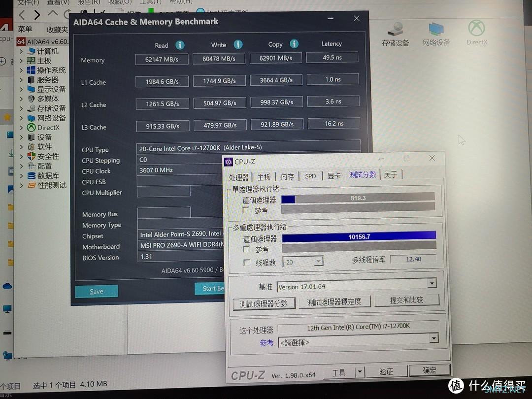Image resolution: width=532 pixels, height=399 pixels.
Task: Click the 提交和比較 button
Action: pyautogui.click(x=406, y=300)
